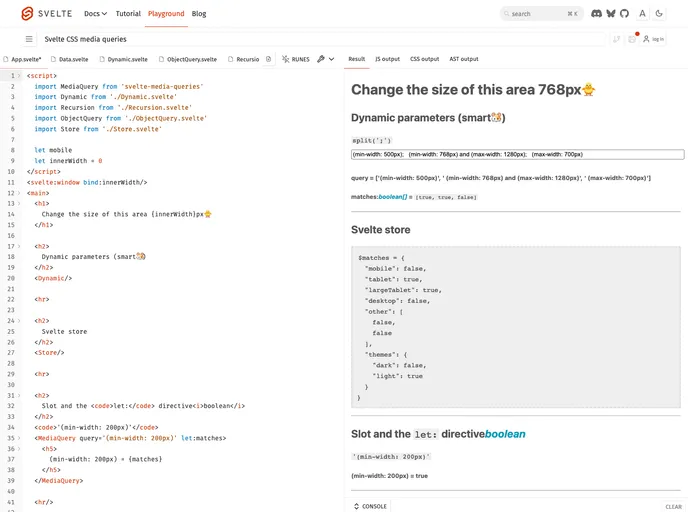Open the Blog page
Viewport: 688px width, 512px height.
pyautogui.click(x=199, y=14)
